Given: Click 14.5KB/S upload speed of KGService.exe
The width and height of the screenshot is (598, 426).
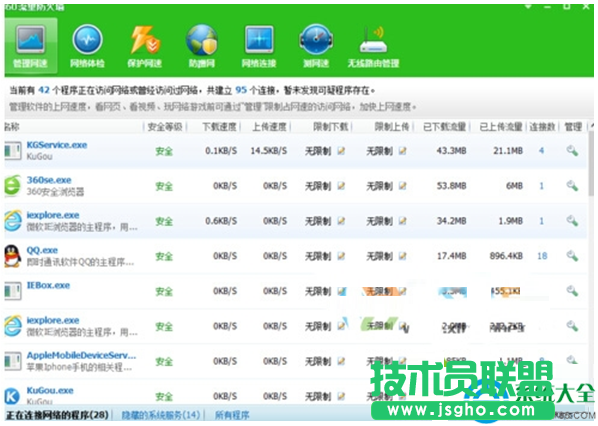Looking at the screenshot, I should pyautogui.click(x=268, y=151).
